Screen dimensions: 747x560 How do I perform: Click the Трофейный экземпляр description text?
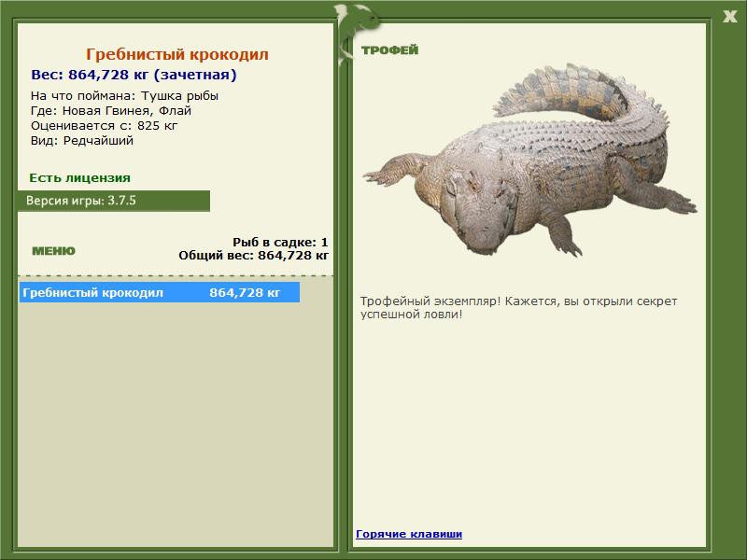[518, 308]
